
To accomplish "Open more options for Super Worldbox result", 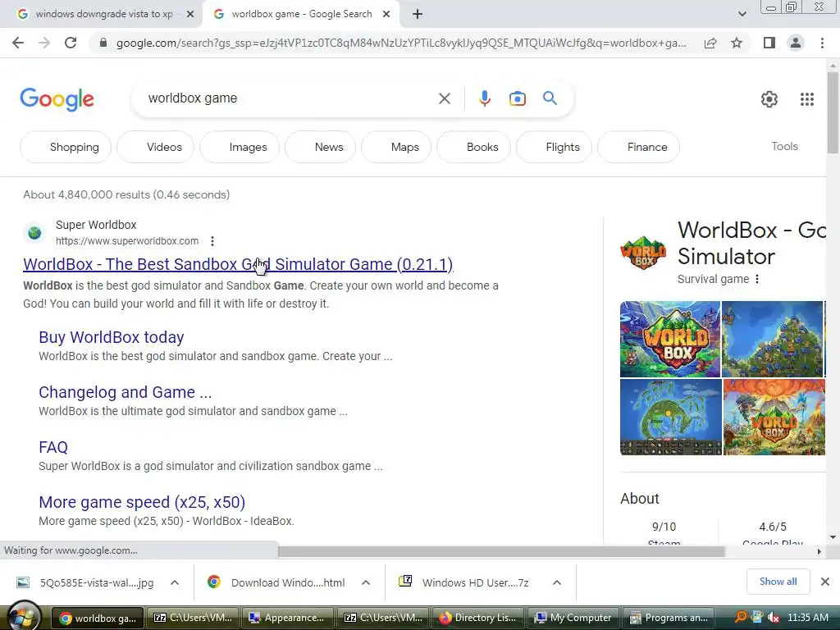I will pos(212,241).
